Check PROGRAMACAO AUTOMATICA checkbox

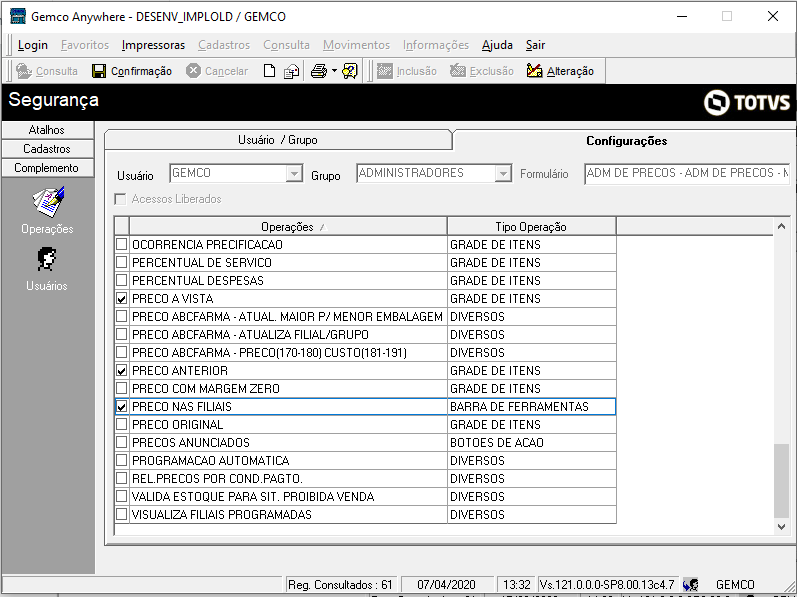[121, 460]
